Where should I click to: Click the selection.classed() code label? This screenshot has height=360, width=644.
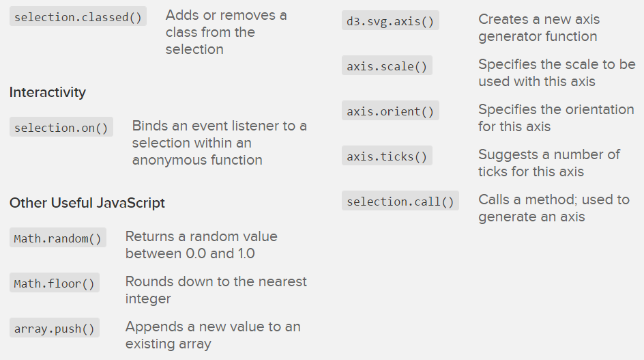coord(78,17)
